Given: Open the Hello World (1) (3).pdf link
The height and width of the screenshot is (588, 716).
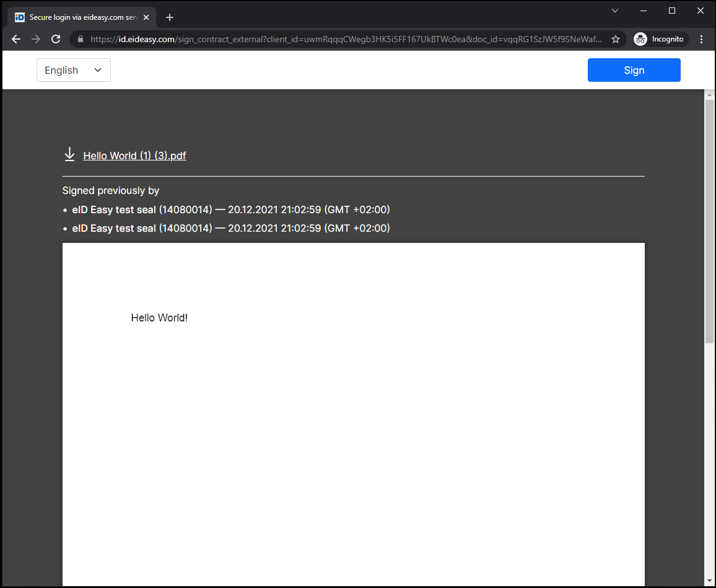Looking at the screenshot, I should tap(134, 156).
